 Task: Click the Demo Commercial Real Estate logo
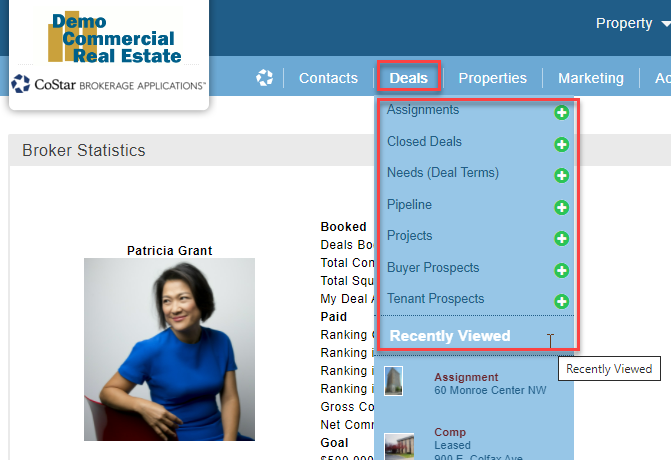click(x=115, y=40)
